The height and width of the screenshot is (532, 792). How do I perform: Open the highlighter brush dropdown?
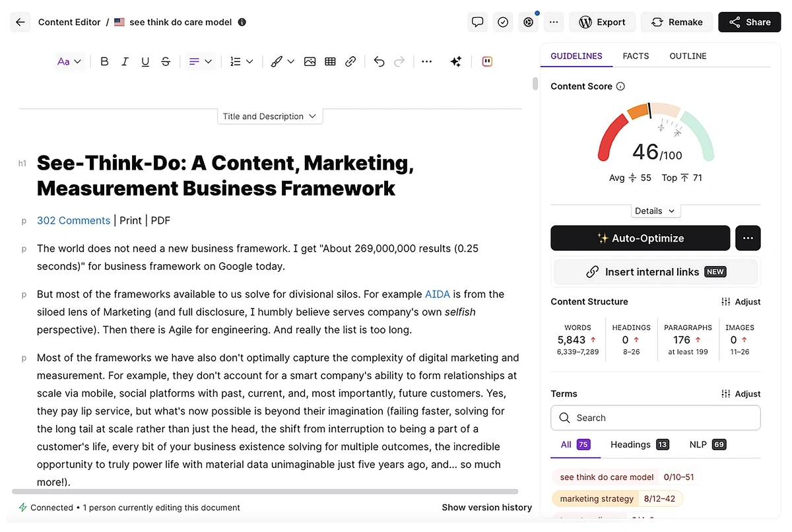(282, 61)
